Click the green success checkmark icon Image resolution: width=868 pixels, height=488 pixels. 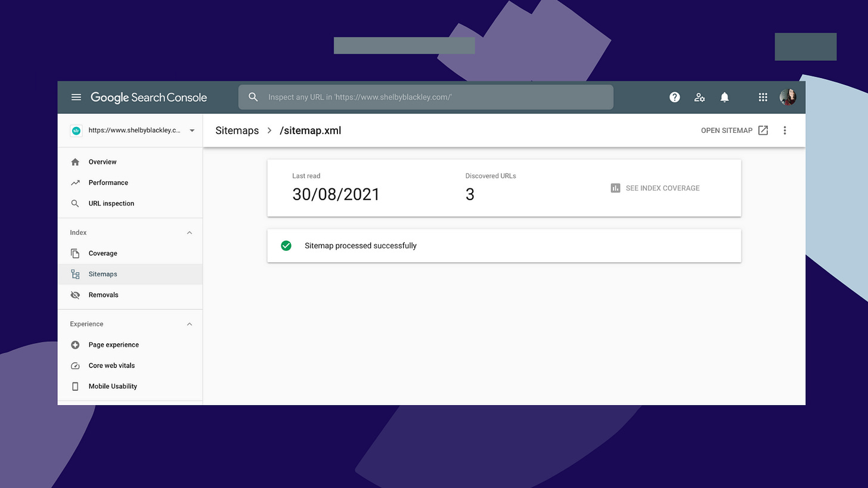point(286,245)
